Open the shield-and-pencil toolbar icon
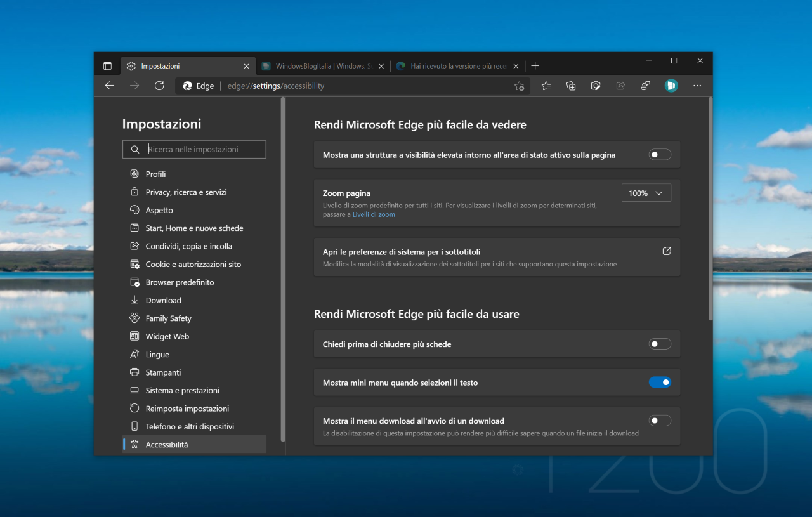The image size is (812, 517). tap(596, 86)
